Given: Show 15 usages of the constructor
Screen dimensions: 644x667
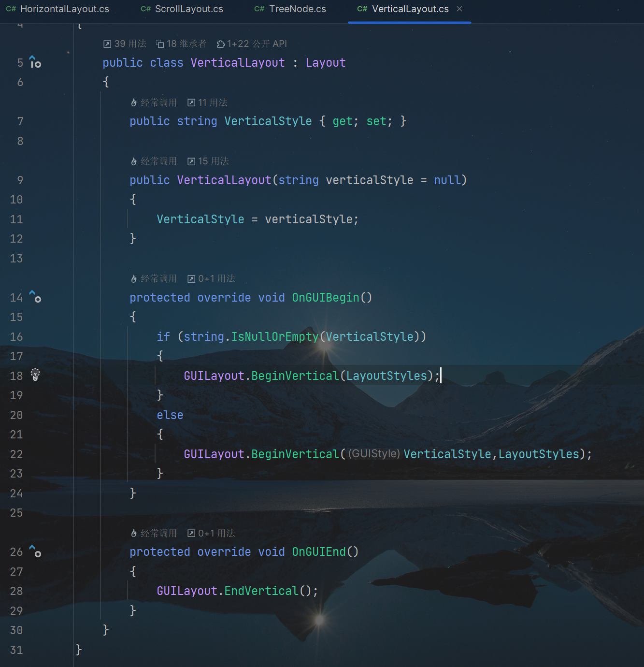Looking at the screenshot, I should tap(208, 161).
